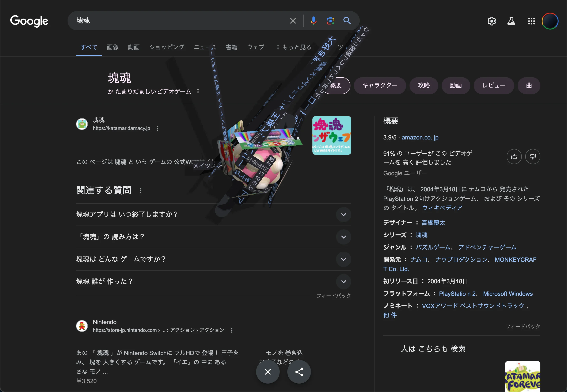Click フィードバック under related questions
This screenshot has height=392, width=567.
334,296
